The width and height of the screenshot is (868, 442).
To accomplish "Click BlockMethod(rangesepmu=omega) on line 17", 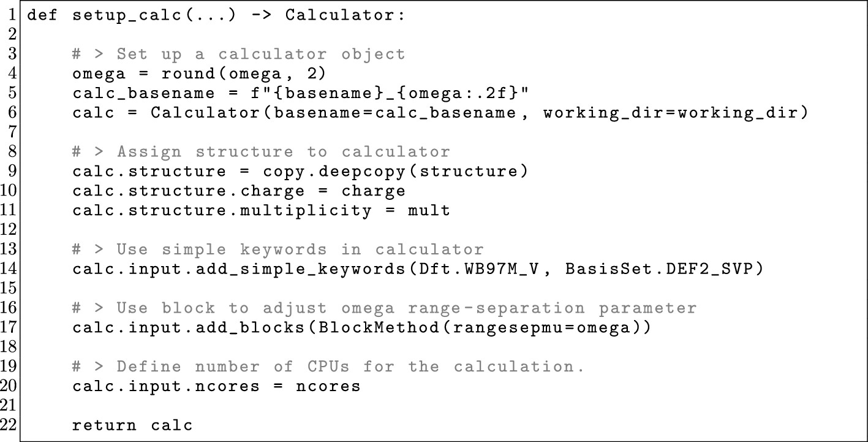I will click(480, 328).
